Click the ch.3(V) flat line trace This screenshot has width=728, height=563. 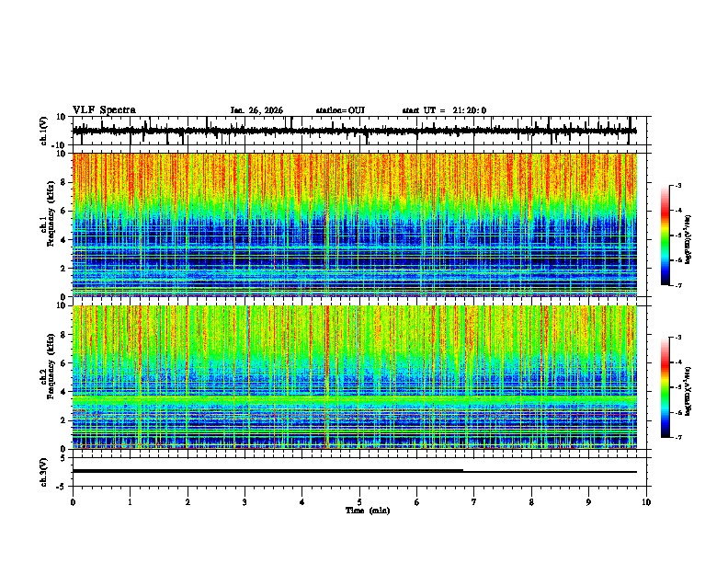coord(355,471)
